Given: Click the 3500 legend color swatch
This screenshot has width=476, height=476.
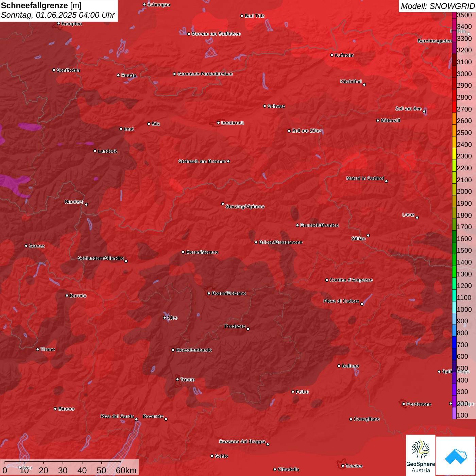Looking at the screenshot, I should click(x=454, y=15).
